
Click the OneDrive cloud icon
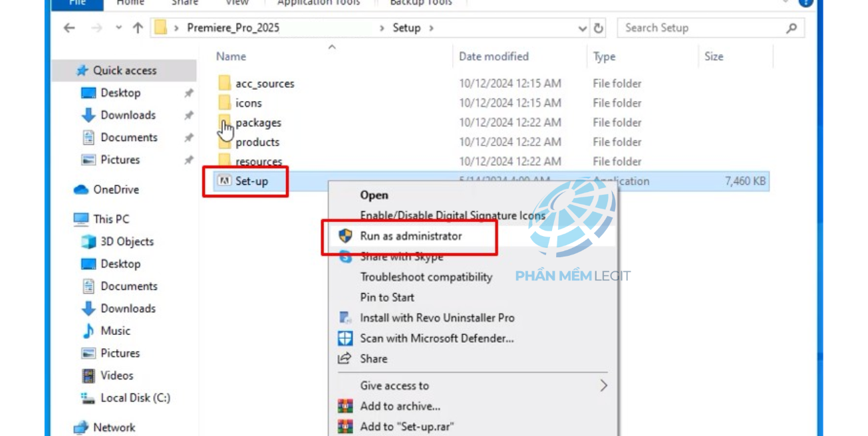tap(81, 189)
